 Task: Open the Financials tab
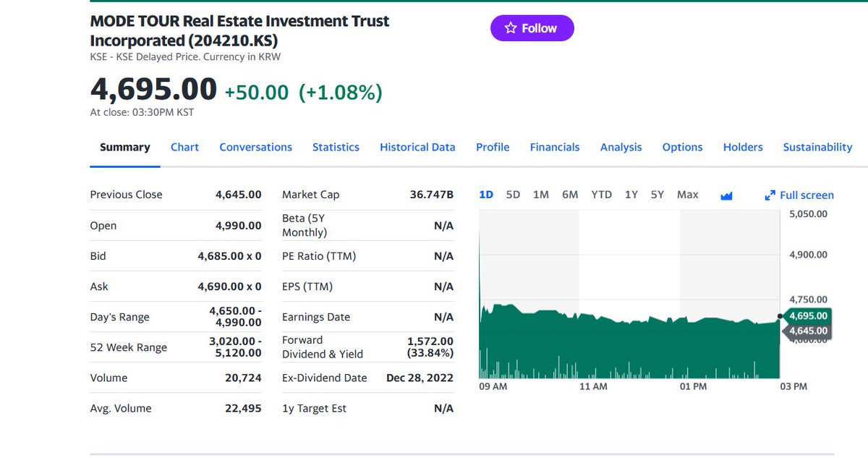click(555, 147)
